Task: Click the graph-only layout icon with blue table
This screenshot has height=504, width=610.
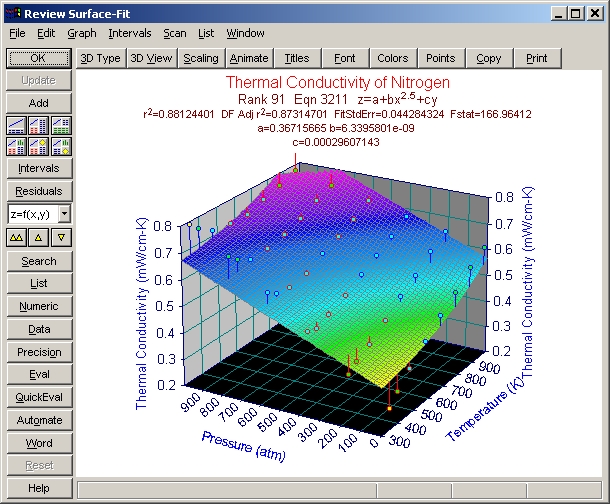Action: click(x=17, y=125)
